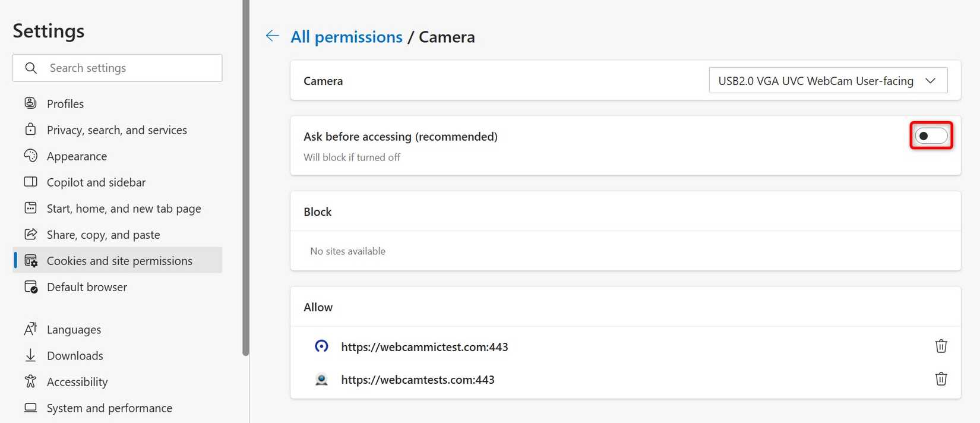Click the Accessibility icon in the sidebar
The height and width of the screenshot is (423, 980).
coord(30,381)
